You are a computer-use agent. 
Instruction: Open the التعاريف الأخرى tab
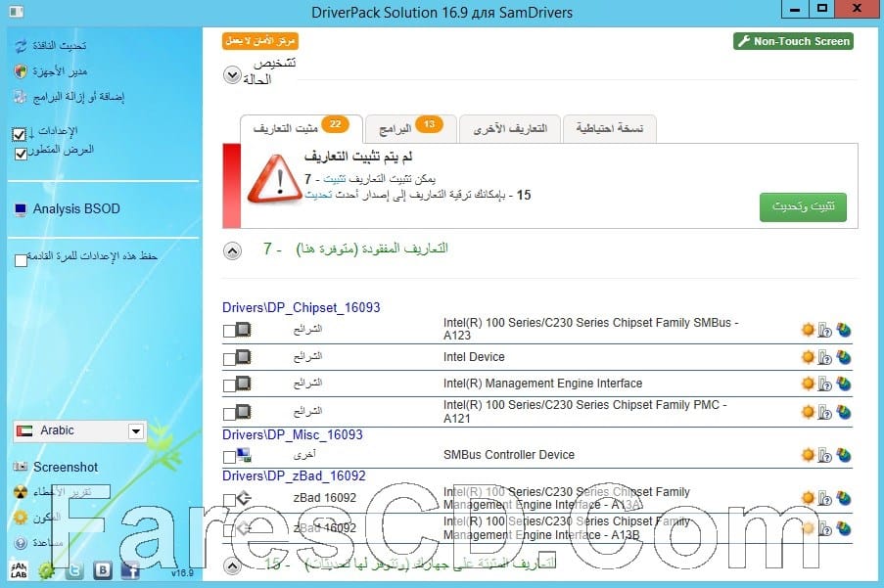tap(510, 128)
